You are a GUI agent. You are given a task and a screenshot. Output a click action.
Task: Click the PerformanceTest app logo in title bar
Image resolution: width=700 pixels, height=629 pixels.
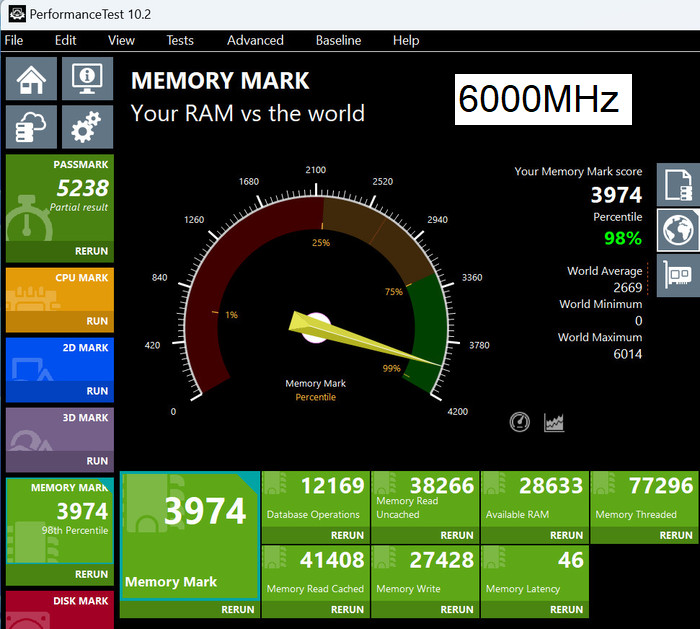tap(17, 13)
